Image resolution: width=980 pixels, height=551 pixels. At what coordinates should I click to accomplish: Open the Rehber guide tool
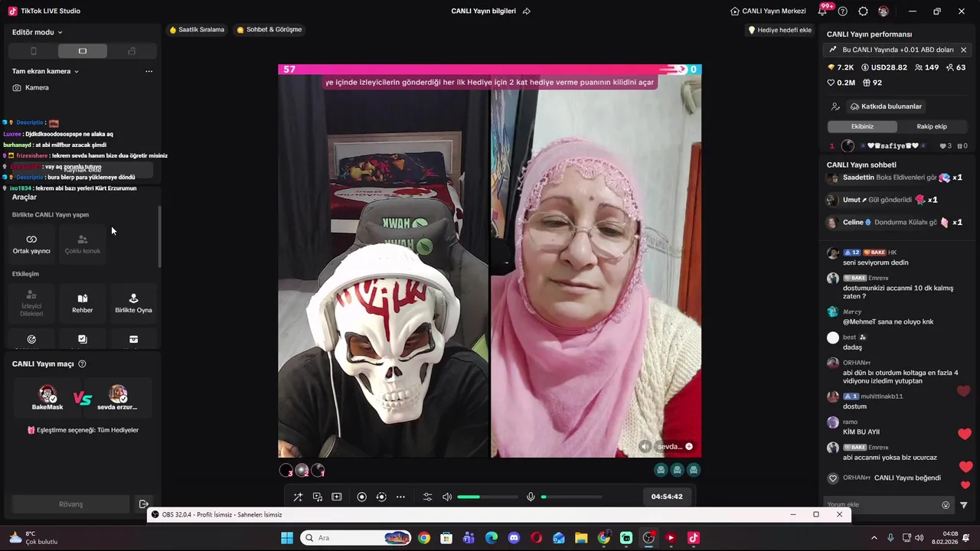(x=83, y=303)
